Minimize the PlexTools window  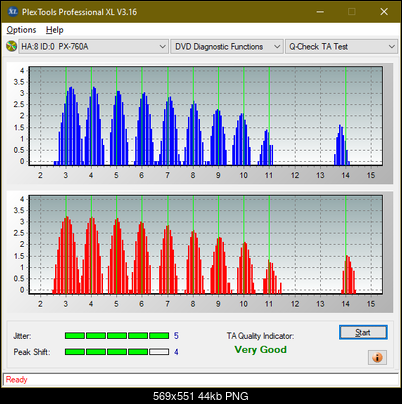tap(320, 12)
